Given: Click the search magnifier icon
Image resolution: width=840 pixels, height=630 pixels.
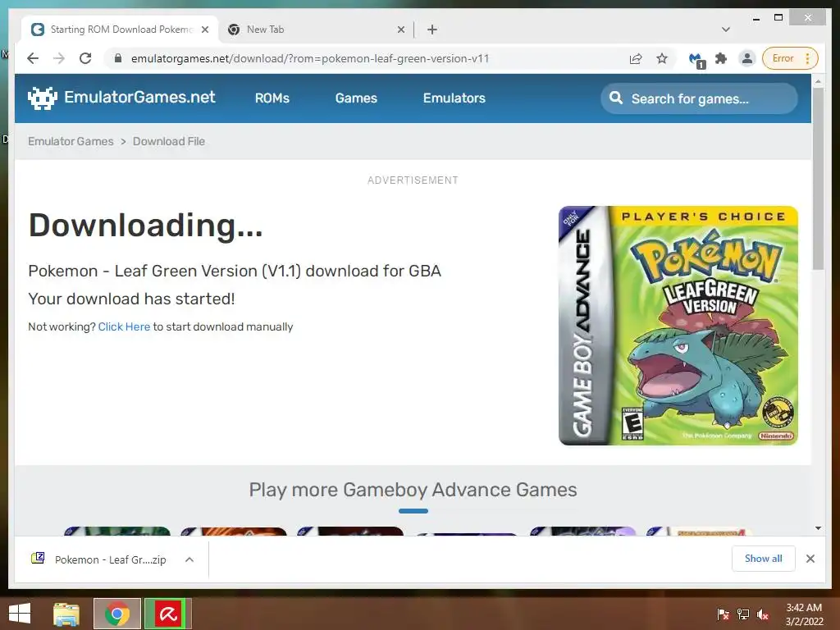Looking at the screenshot, I should pyautogui.click(x=616, y=98).
